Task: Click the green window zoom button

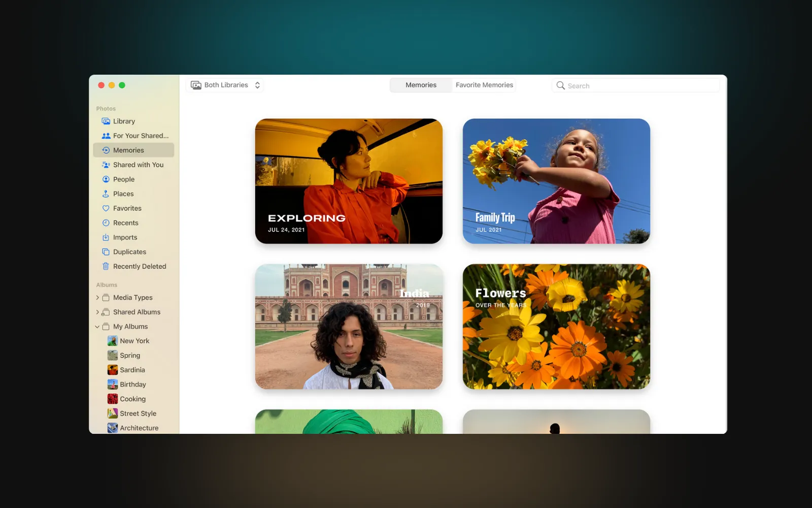Action: click(x=122, y=85)
